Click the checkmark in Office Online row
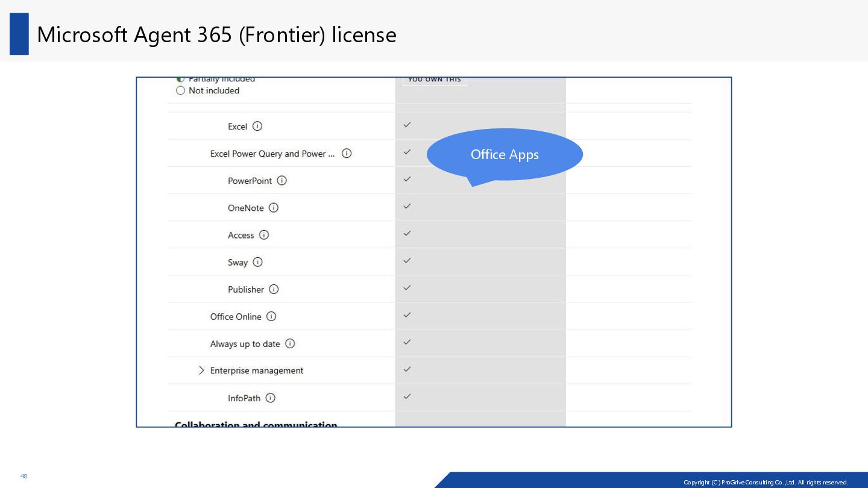Screen dimensions: 868x488 click(407, 314)
